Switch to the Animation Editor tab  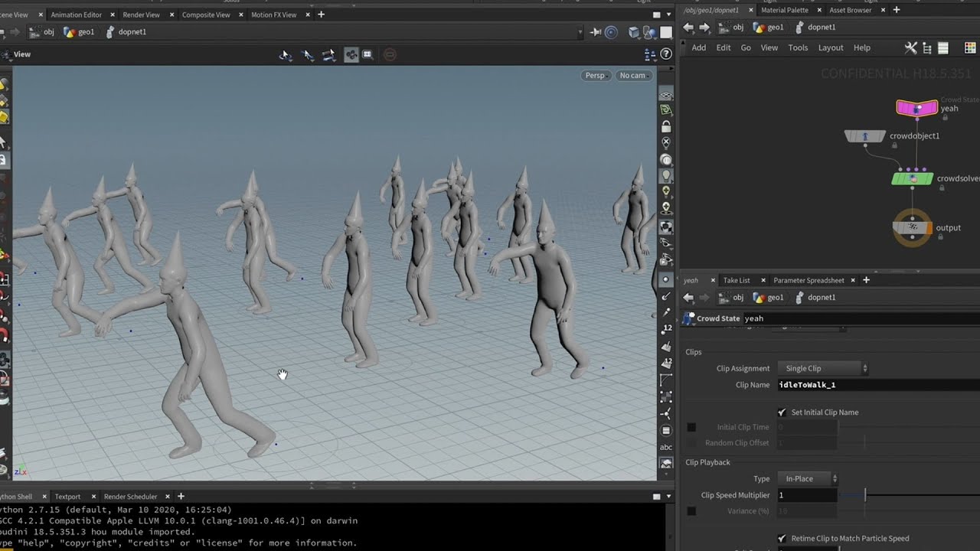[x=77, y=15]
